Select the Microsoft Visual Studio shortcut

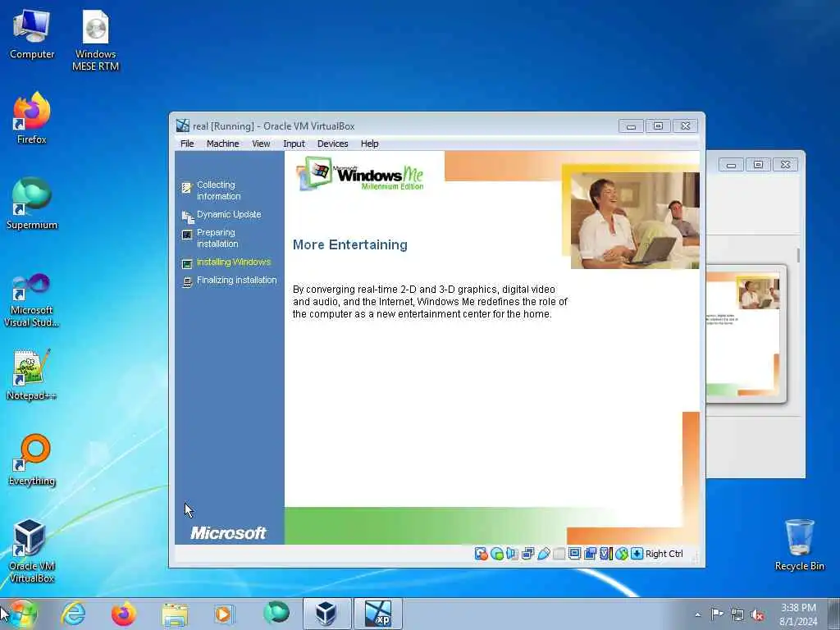[x=32, y=300]
